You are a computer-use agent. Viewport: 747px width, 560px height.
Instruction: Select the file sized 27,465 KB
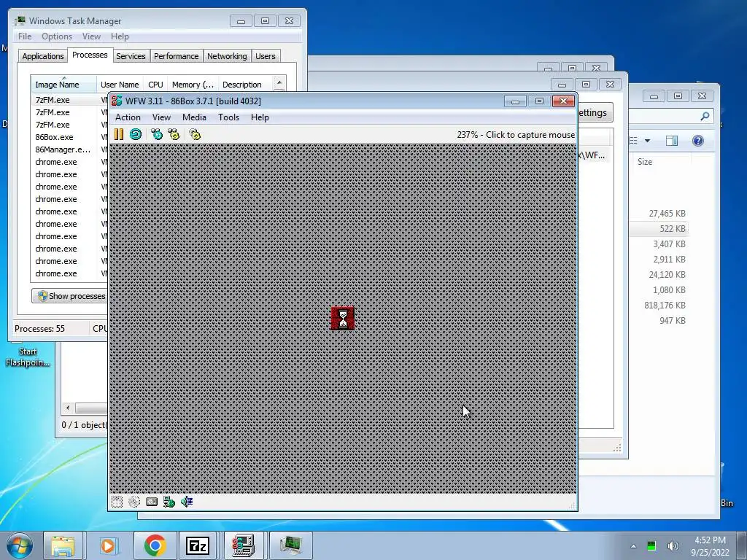coord(667,214)
